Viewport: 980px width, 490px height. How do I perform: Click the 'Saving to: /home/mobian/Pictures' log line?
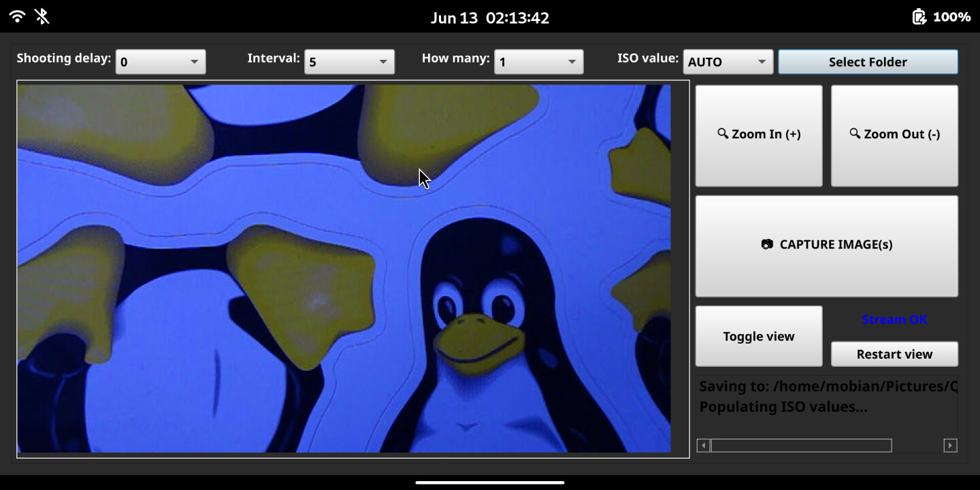(828, 387)
